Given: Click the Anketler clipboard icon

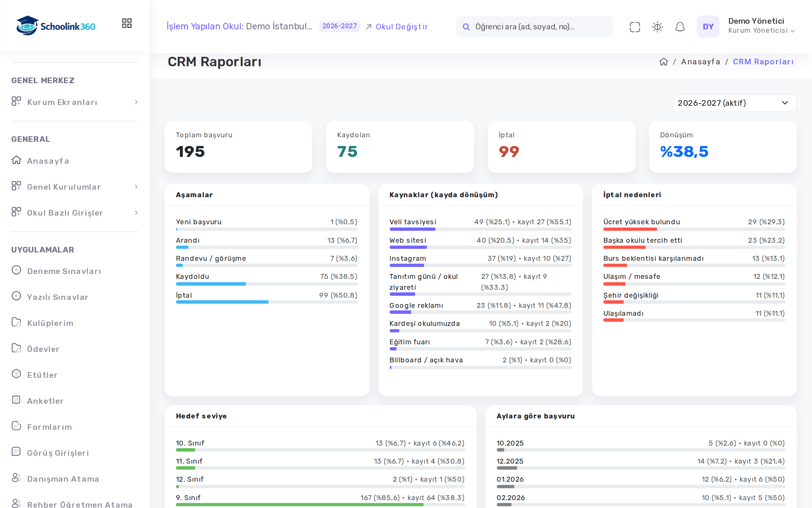Looking at the screenshot, I should tap(16, 400).
